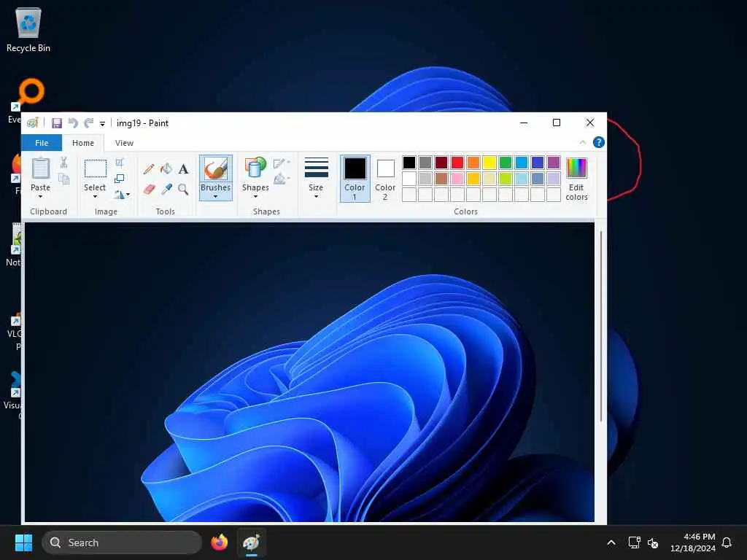Switch to the View tab

tap(124, 143)
